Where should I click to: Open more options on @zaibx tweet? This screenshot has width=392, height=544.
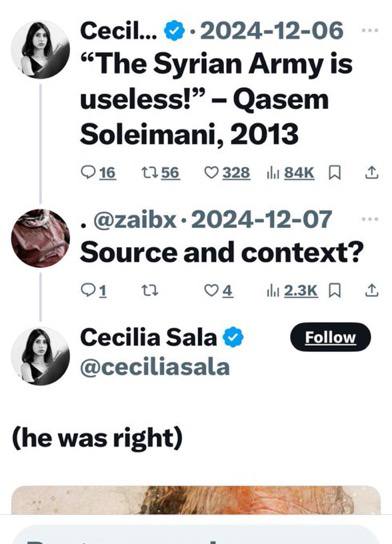click(370, 219)
